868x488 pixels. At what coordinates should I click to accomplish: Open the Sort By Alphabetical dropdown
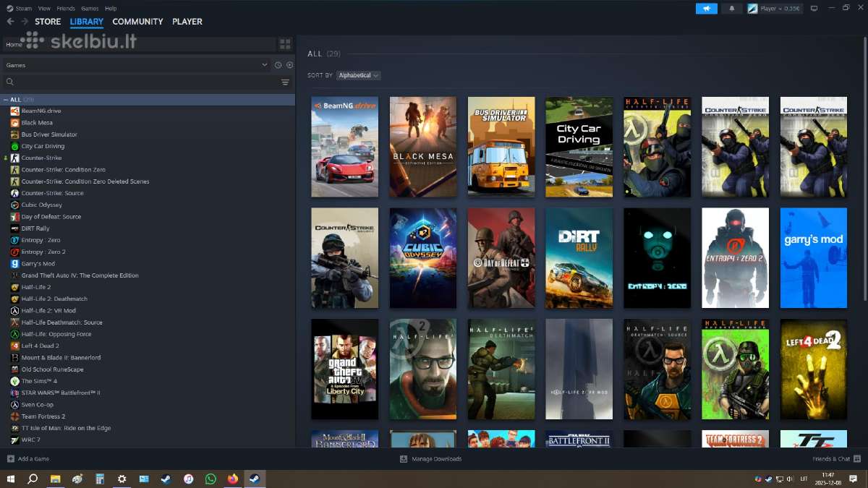(359, 75)
